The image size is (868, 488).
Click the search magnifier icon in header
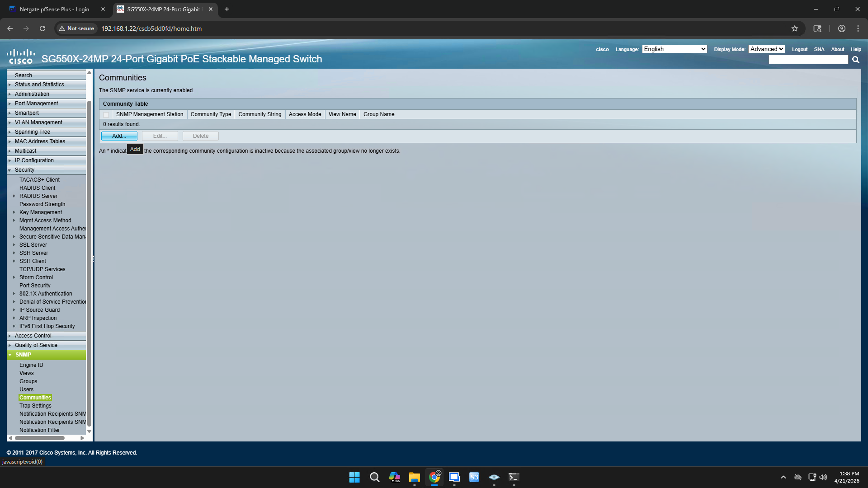(855, 60)
